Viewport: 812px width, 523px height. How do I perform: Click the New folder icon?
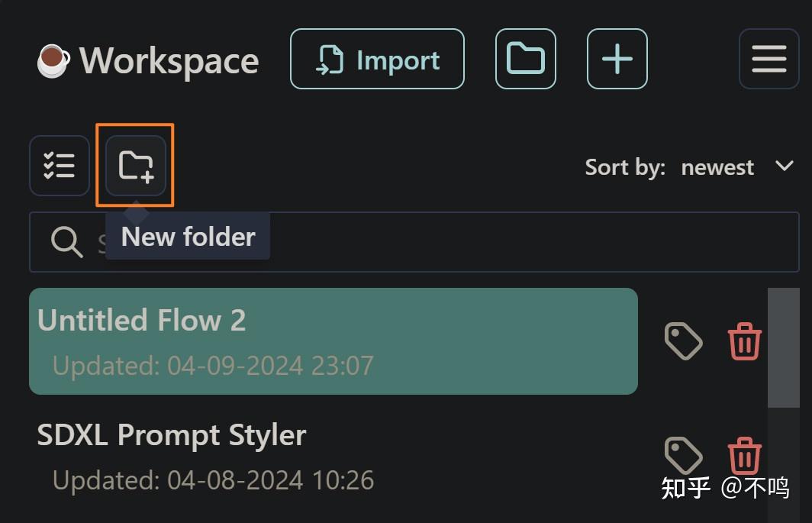(136, 166)
